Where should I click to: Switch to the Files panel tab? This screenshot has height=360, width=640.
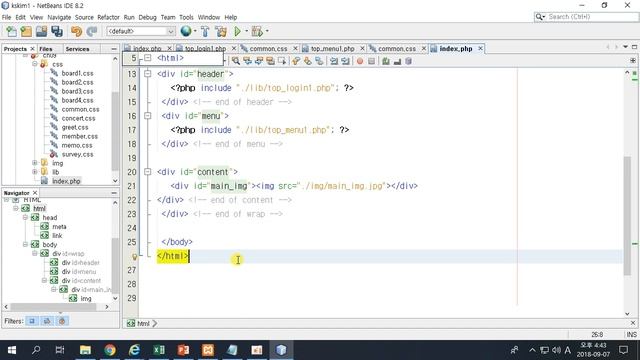click(46, 49)
